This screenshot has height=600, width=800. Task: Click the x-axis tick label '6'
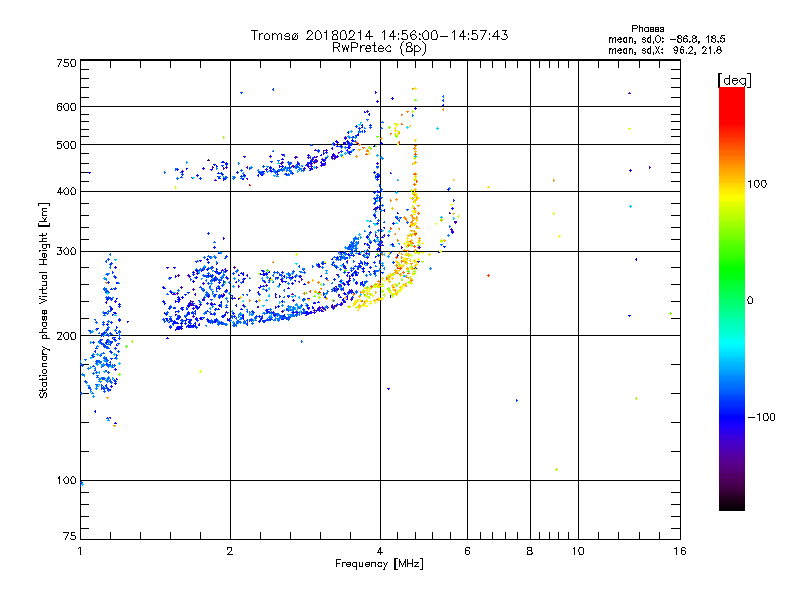[467, 551]
